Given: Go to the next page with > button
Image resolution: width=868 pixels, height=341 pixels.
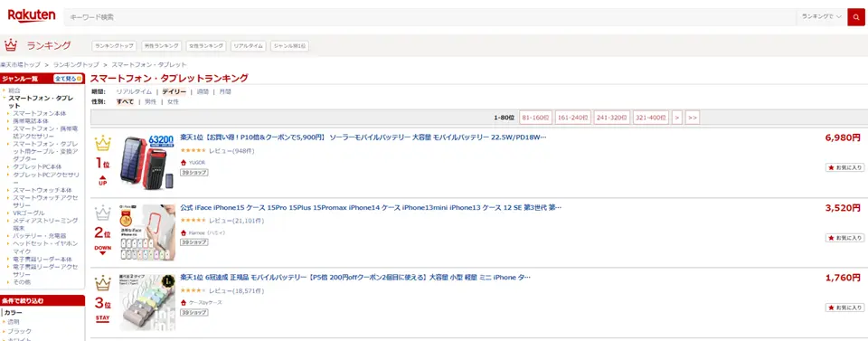Looking at the screenshot, I should click(x=677, y=118).
